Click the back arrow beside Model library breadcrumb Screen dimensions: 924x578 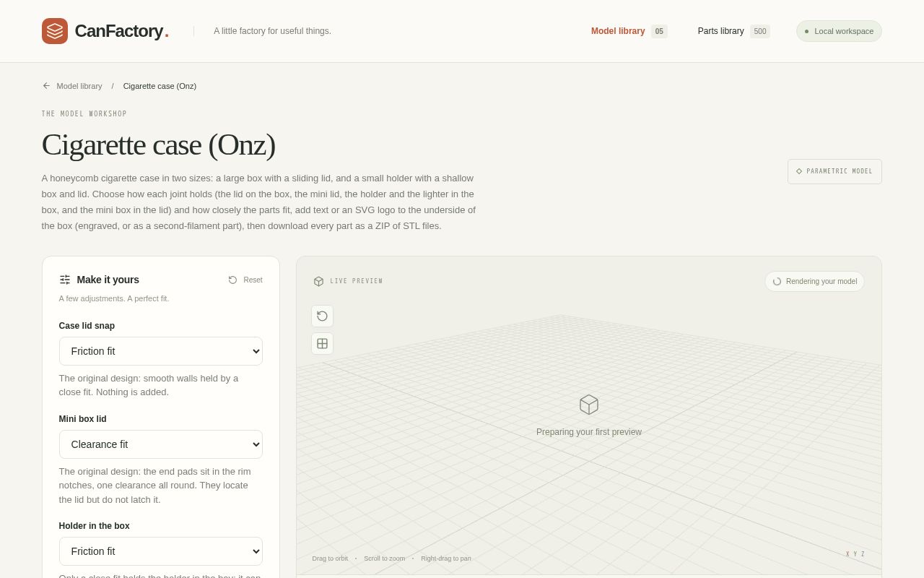pos(46,86)
